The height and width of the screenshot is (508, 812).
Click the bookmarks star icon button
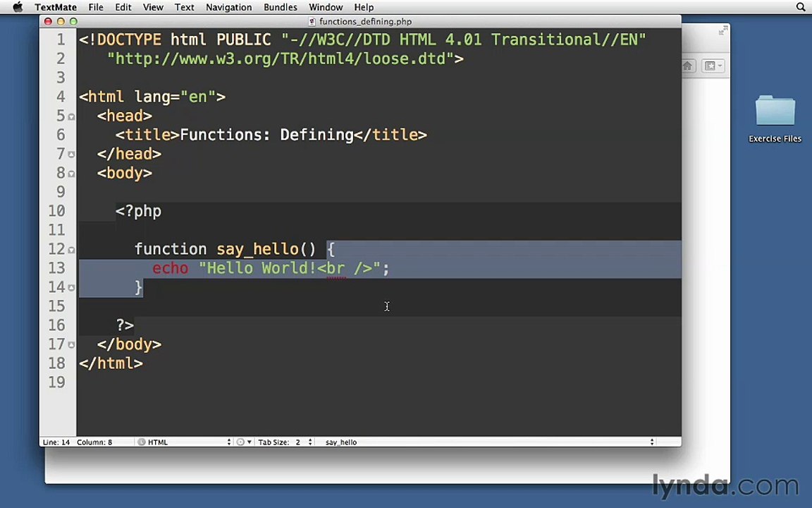(710, 66)
